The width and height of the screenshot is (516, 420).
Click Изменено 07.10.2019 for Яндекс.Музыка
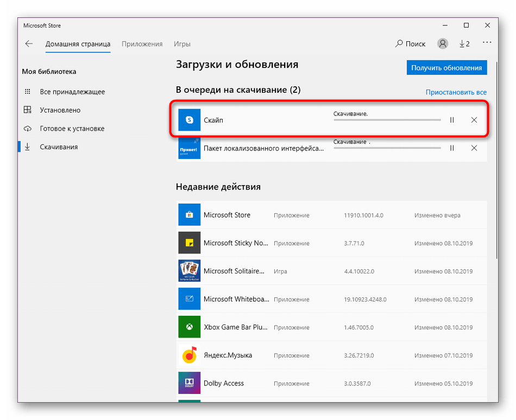[x=444, y=355]
